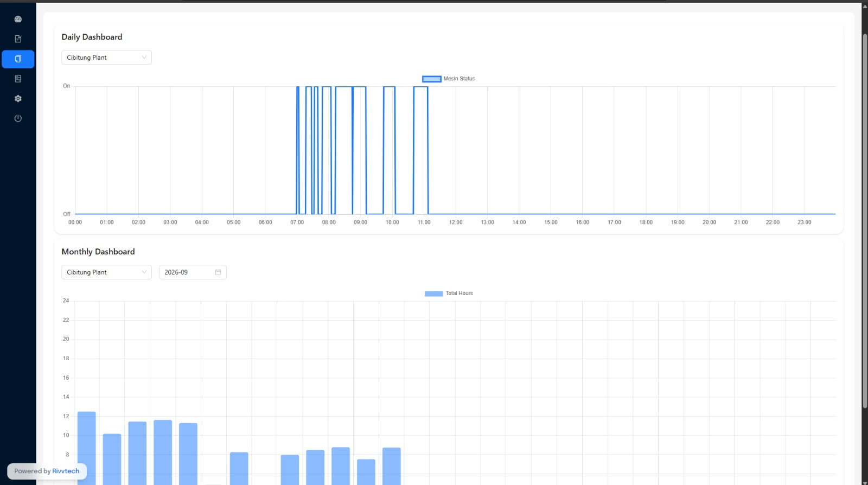Click the 23:00 label on daily chart
The image size is (868, 485).
point(804,222)
